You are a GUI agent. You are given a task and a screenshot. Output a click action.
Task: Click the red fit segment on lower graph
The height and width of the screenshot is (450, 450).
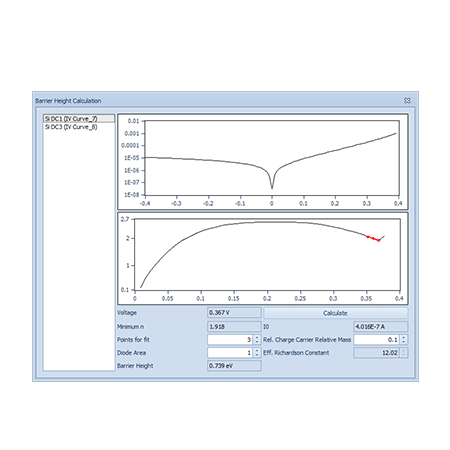(373, 238)
